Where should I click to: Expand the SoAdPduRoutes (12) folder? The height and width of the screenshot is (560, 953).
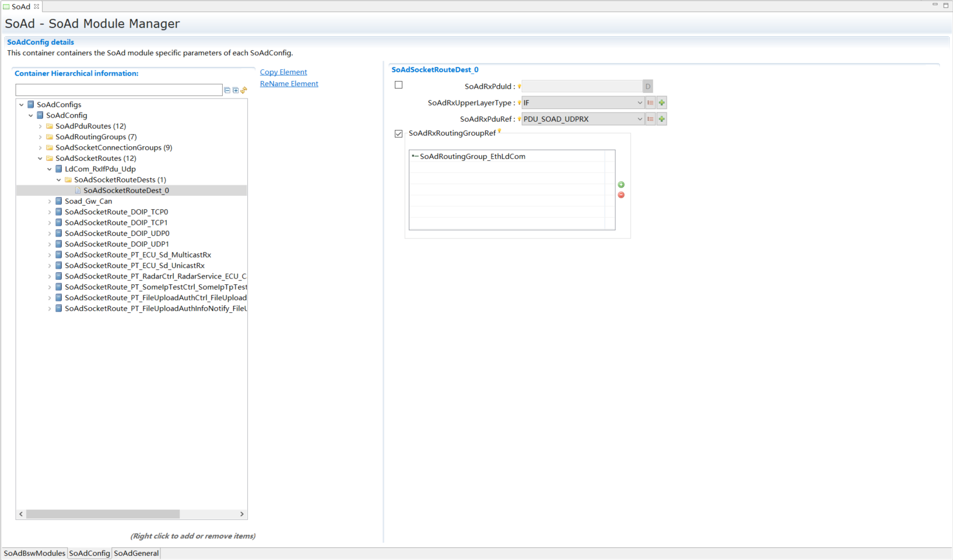[40, 126]
